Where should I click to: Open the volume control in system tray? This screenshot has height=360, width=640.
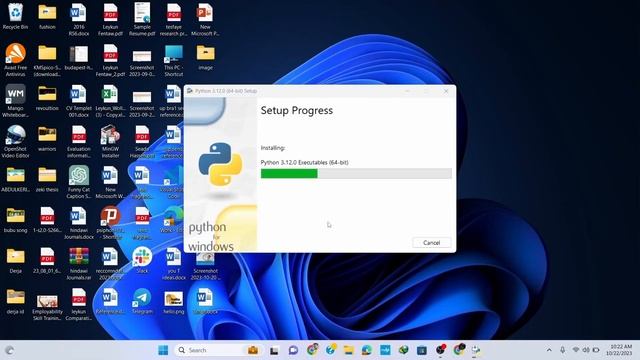pos(586,350)
